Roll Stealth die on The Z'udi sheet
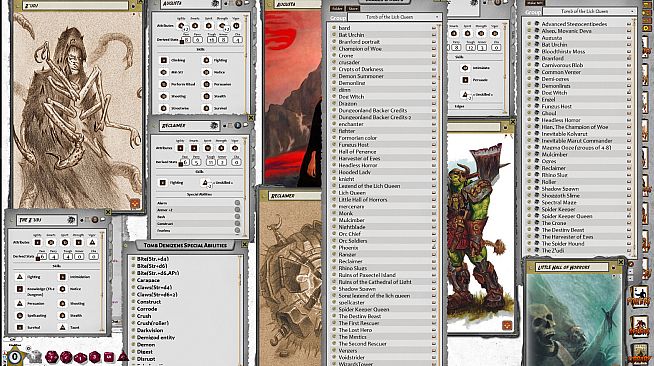This screenshot has height=366, width=654. [63, 316]
